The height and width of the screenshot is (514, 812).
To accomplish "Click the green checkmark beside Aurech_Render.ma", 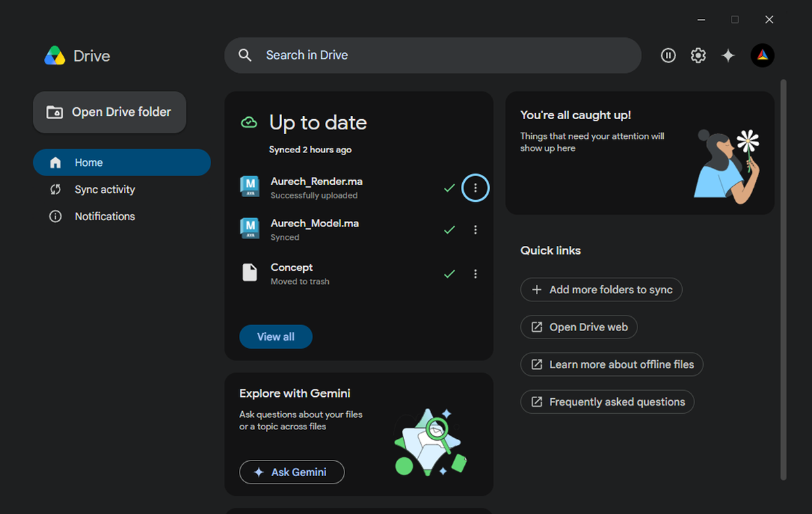I will 449,188.
